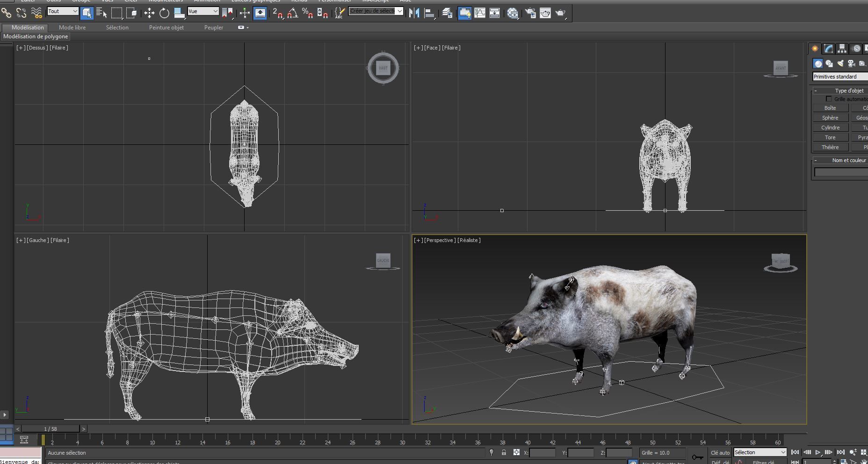Click the Render Production teapot icon
Screen dimensions: 868x464
coord(561,13)
